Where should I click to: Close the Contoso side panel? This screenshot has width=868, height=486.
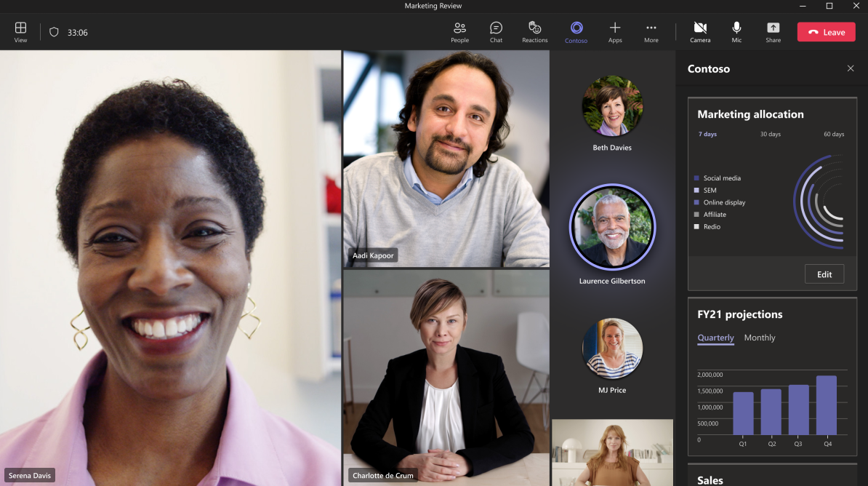pos(851,68)
